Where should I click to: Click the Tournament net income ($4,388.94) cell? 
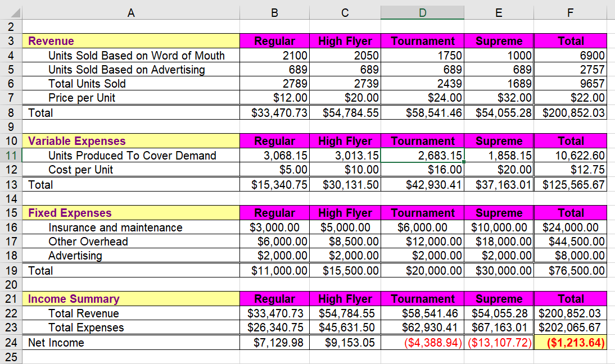point(422,342)
